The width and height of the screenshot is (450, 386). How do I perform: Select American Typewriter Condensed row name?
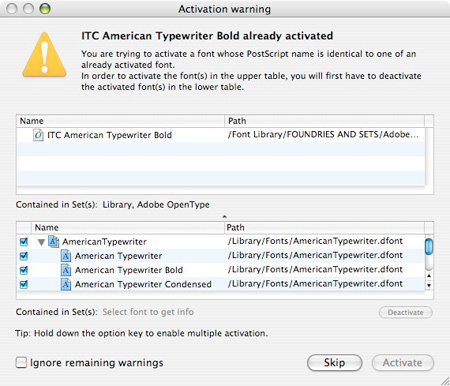(143, 284)
